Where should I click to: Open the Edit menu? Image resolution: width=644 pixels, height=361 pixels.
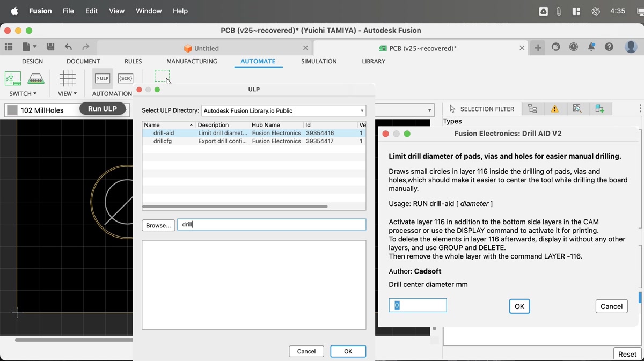tap(91, 11)
